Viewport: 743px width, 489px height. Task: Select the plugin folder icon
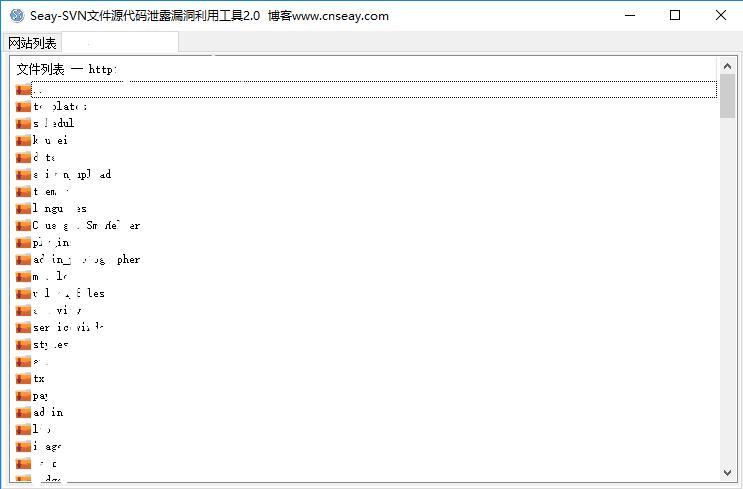pyautogui.click(x=23, y=243)
